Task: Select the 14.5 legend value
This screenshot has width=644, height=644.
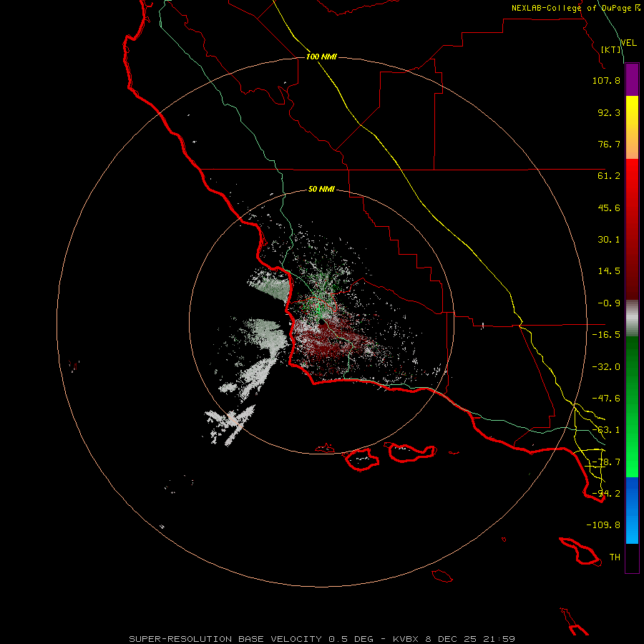Action: pyautogui.click(x=609, y=271)
